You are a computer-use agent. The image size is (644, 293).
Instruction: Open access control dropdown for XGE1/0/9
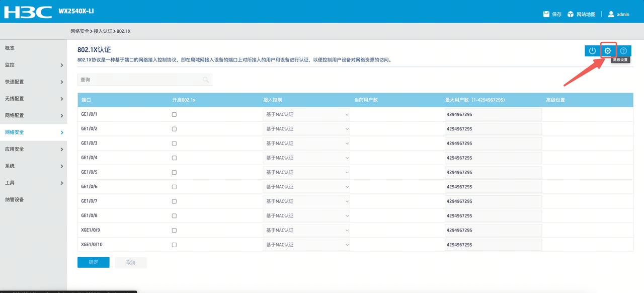pos(306,230)
